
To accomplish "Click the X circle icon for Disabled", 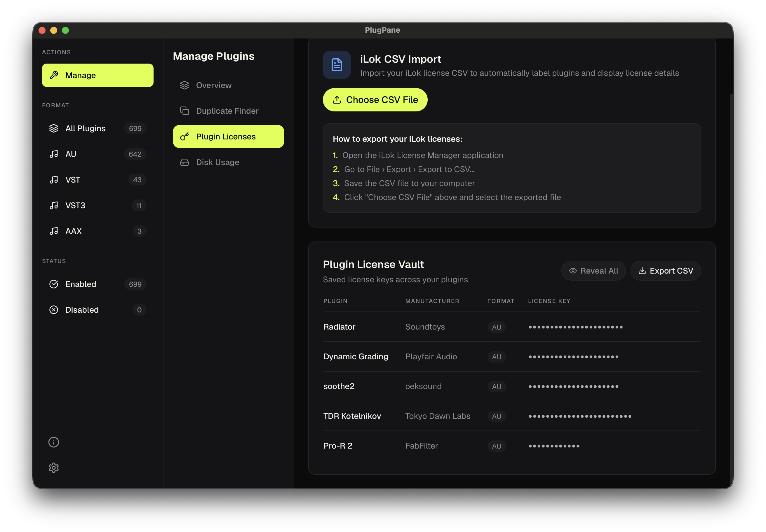I will pyautogui.click(x=54, y=310).
